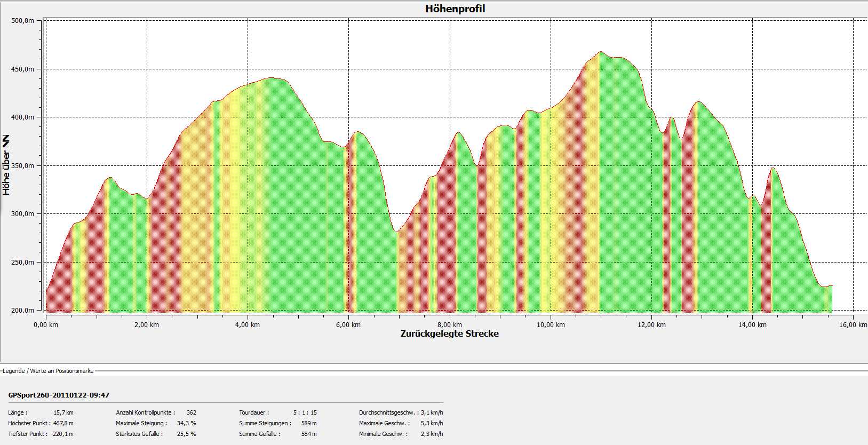Click the Tiefster Punkt value 220,1 m
Image resolution: width=868 pixels, height=445 pixels.
63,434
